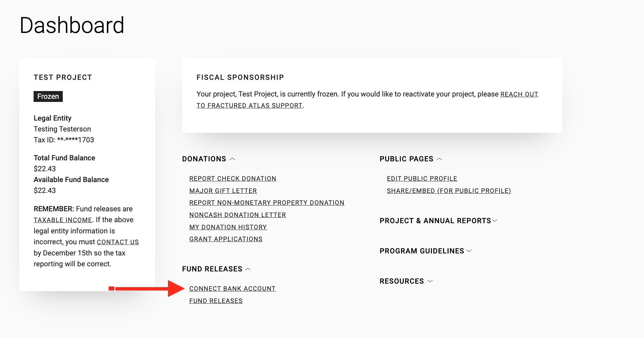Open GRANT APPLICATIONS
Screen dimensions: 644x337
[226, 239]
